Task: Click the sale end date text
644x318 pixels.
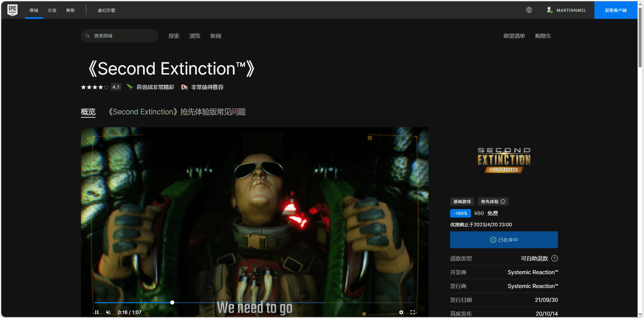Action: pyautogui.click(x=481, y=225)
